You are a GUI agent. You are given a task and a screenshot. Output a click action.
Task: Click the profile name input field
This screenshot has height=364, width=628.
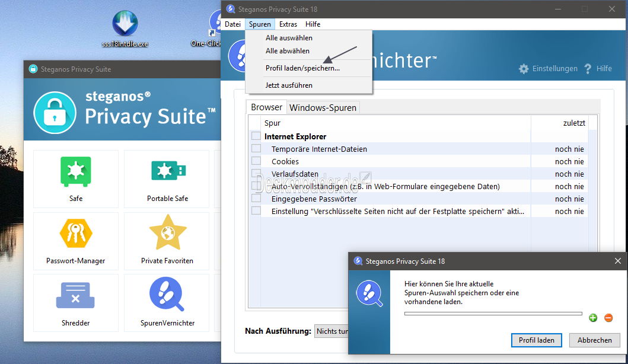pyautogui.click(x=493, y=314)
